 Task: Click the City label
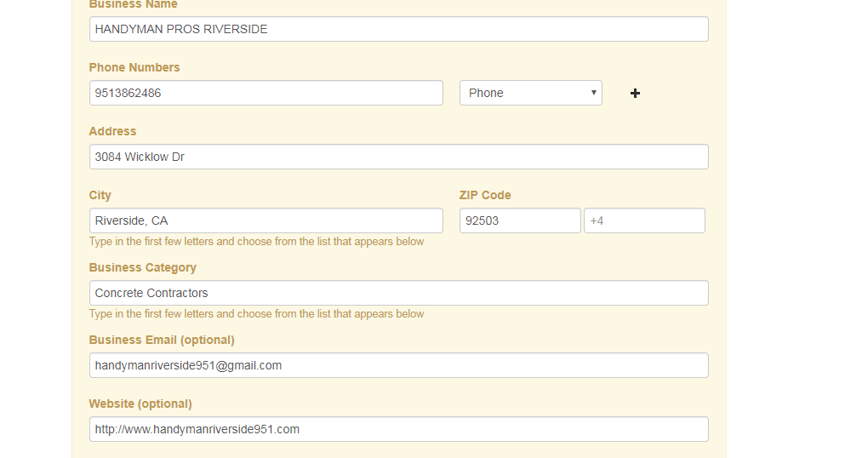pyautogui.click(x=100, y=195)
